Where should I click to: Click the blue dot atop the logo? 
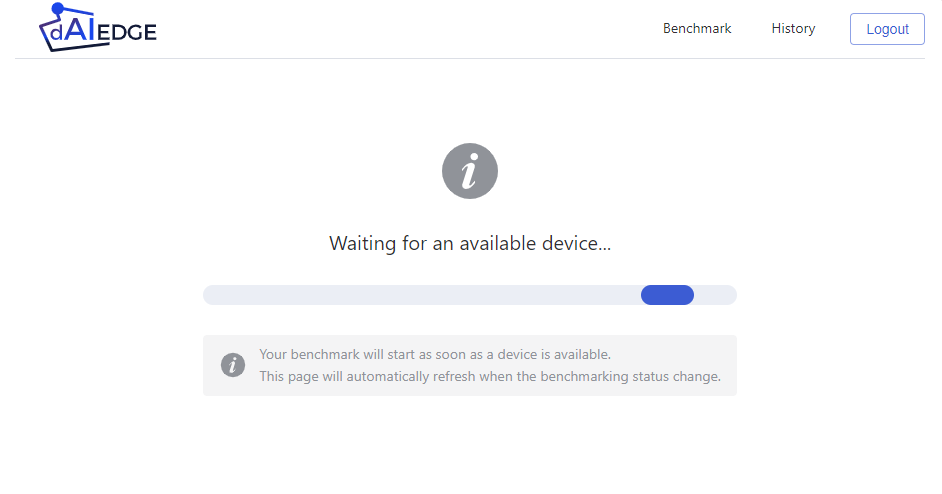tap(58, 8)
